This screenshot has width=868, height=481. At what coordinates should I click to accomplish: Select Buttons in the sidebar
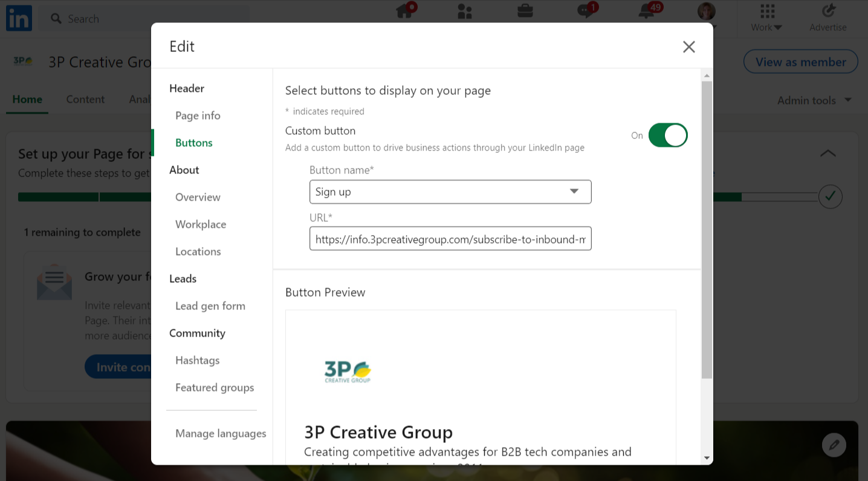pyautogui.click(x=194, y=143)
